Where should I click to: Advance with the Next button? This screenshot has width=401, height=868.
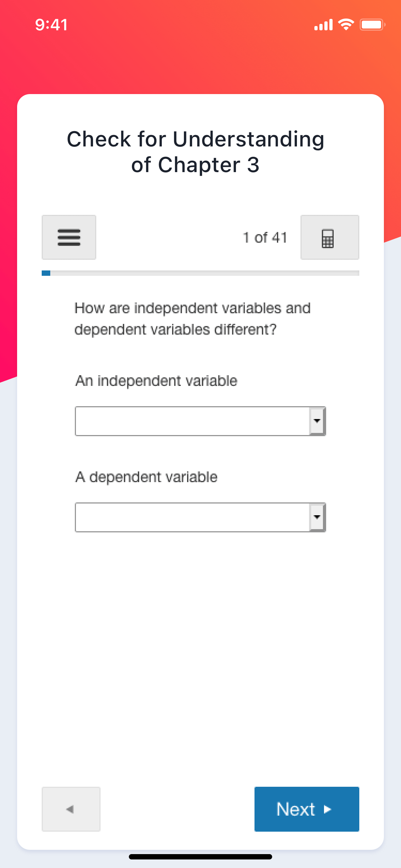click(x=307, y=809)
